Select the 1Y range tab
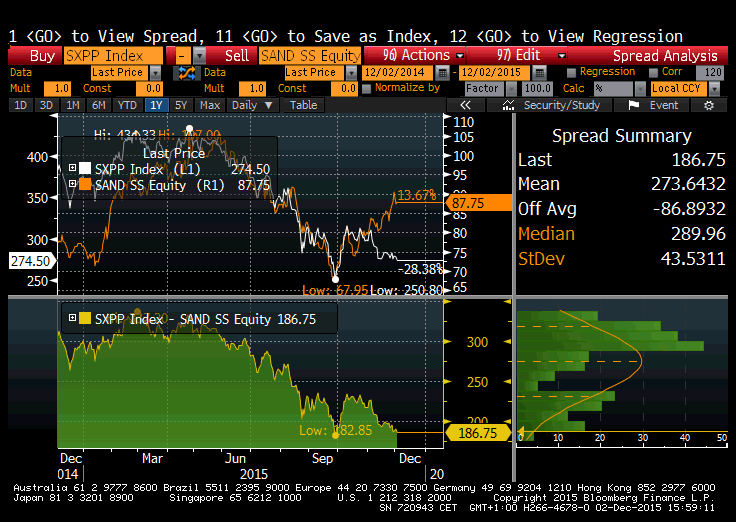The image size is (736, 522). 156,105
